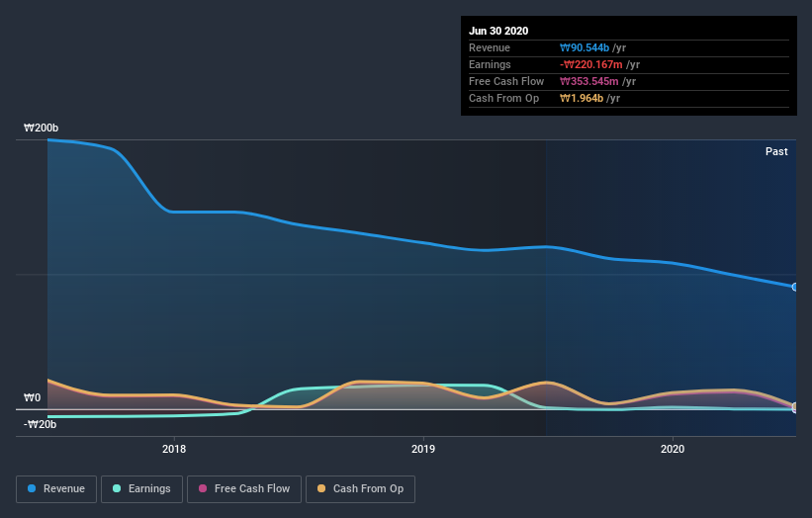Click the Revenue label in tooltip
812x518 pixels.
[x=490, y=48]
